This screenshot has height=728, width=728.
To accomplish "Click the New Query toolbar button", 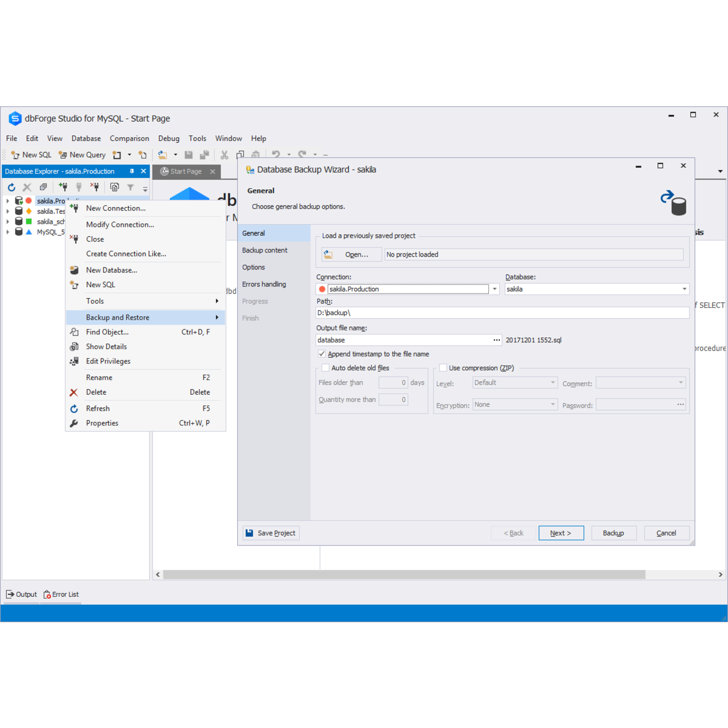I will (x=82, y=155).
